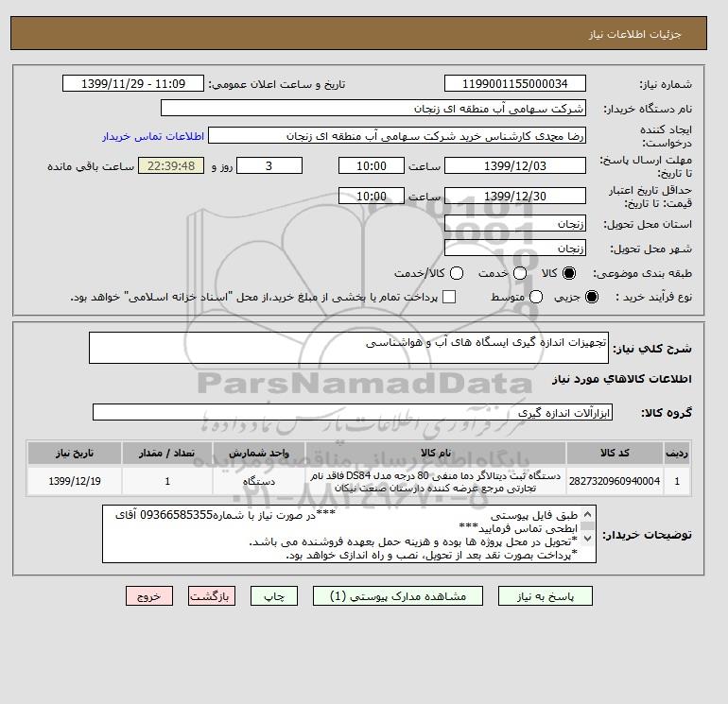Select the کالا radio button
This screenshot has width=728, height=704.
click(569, 273)
